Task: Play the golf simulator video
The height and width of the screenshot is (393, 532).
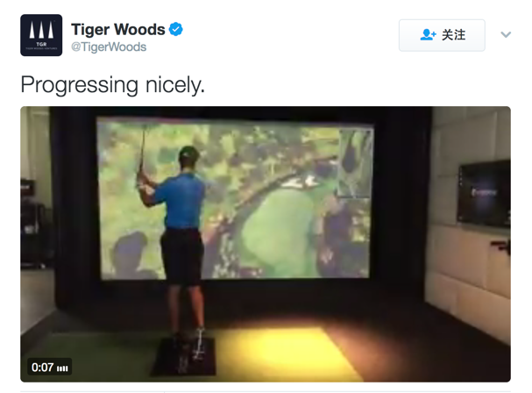Action: [266, 244]
